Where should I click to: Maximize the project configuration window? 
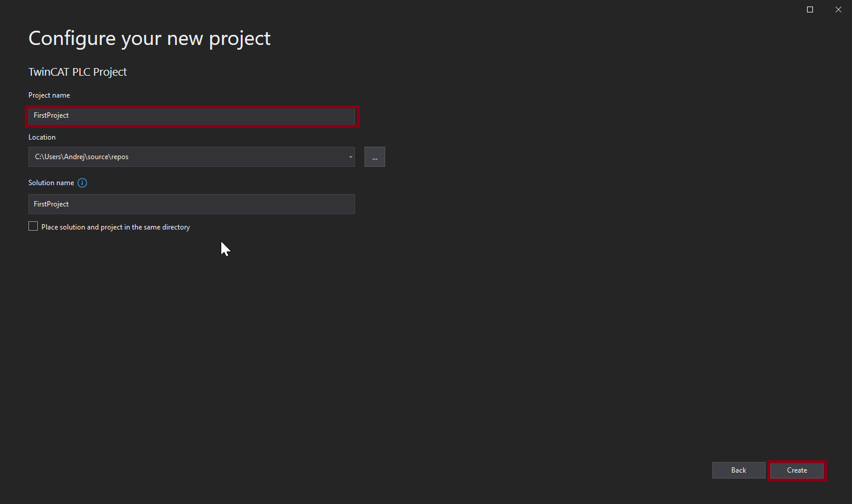pos(810,9)
